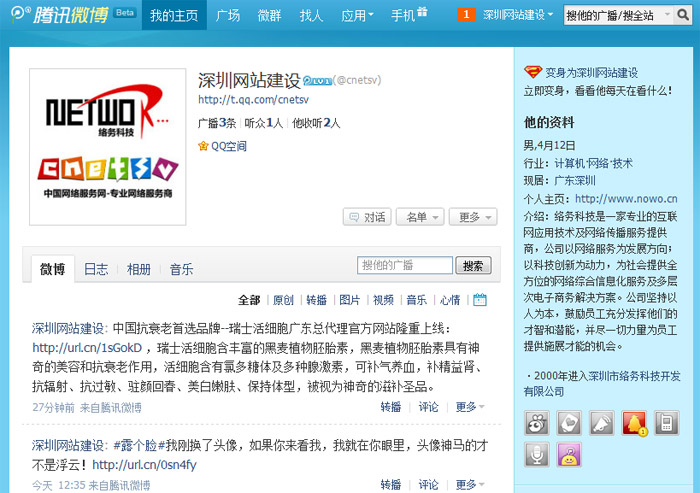The width and height of the screenshot is (700, 493).
Task: Filter by 心情 posts
Action: 450,300
